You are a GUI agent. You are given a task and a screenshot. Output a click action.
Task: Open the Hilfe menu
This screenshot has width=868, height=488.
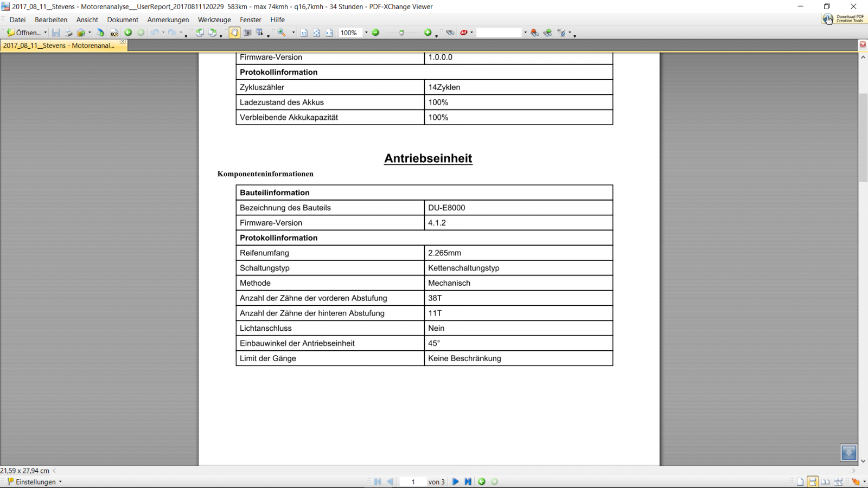(x=277, y=20)
